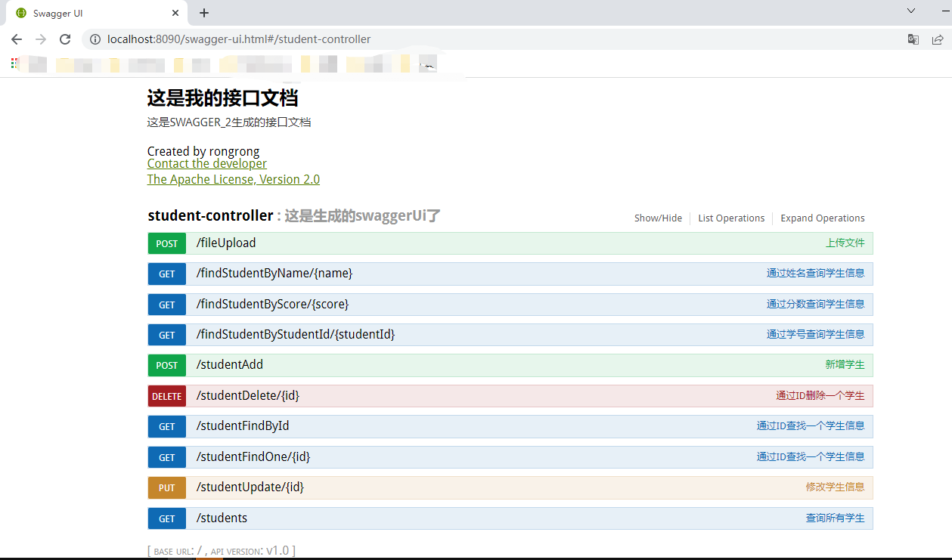Expand the /students operation

tap(222, 518)
